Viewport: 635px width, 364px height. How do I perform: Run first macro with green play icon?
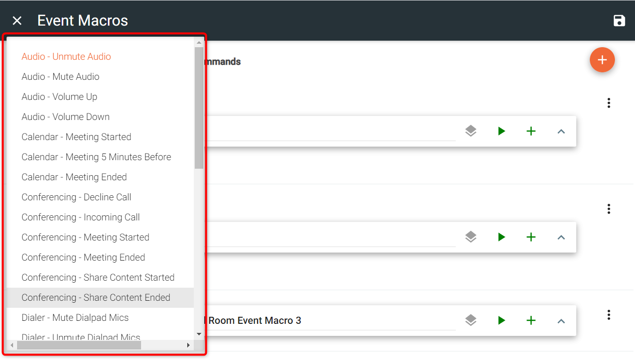501,131
